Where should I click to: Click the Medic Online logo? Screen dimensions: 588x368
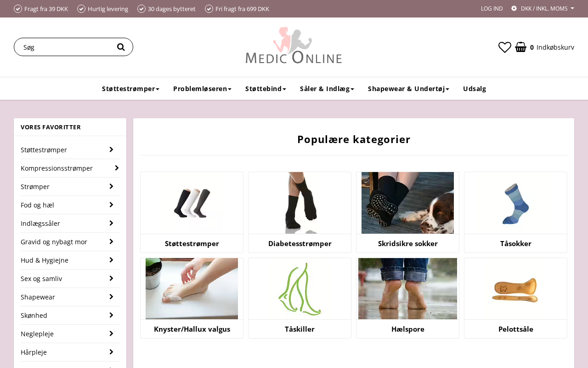(x=294, y=45)
